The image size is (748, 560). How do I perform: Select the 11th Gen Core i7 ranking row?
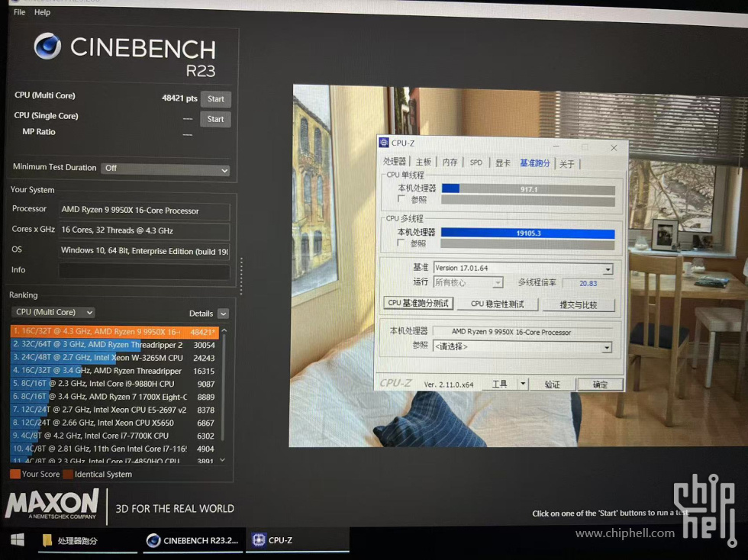114,449
